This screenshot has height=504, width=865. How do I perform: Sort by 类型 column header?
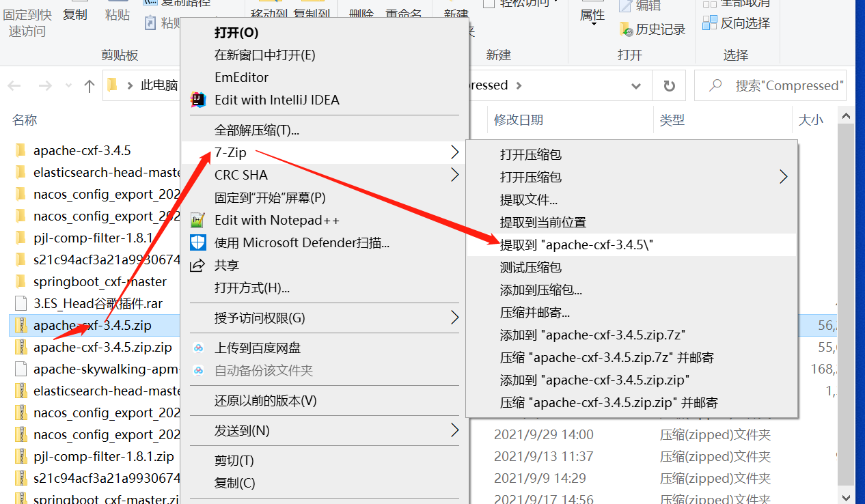(672, 120)
